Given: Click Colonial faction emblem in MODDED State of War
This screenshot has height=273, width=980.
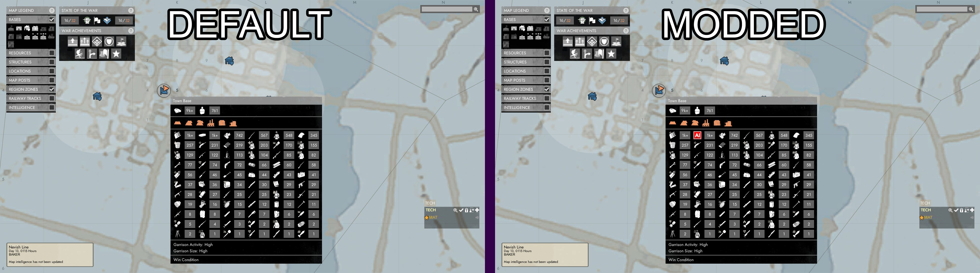Looking at the screenshot, I should point(582,20).
